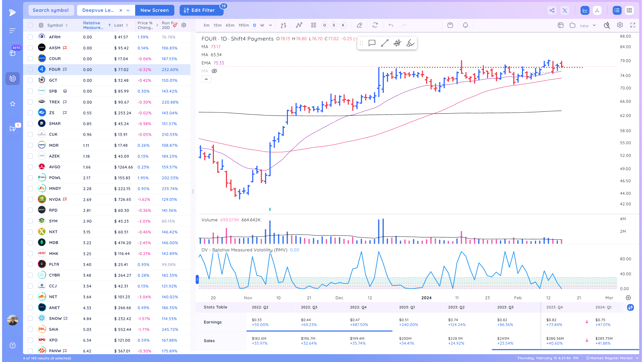644x362 pixels.
Task: Grab the panel divider handle
Action: 193,191
